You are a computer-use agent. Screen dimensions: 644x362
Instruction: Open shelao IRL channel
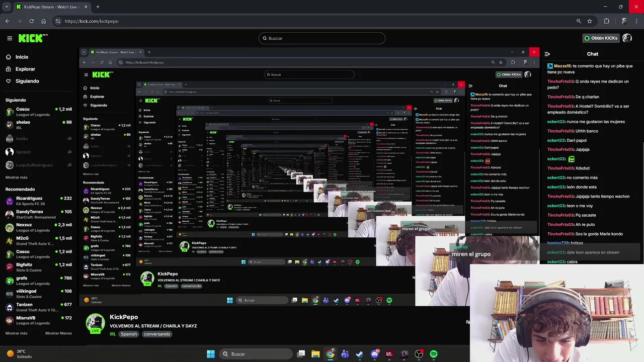39,125
